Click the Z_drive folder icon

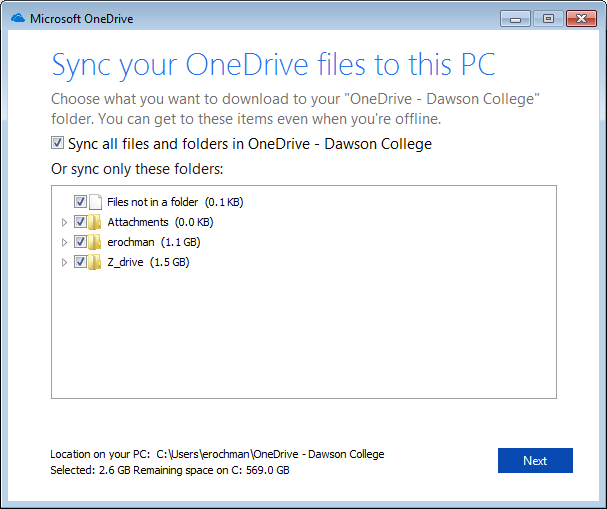pos(94,262)
